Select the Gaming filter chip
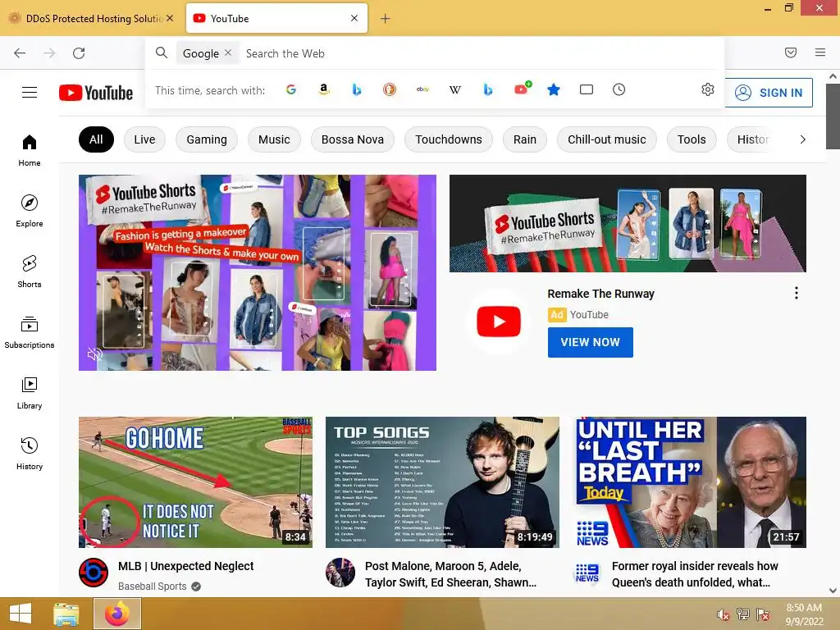840x630 pixels. tap(207, 139)
